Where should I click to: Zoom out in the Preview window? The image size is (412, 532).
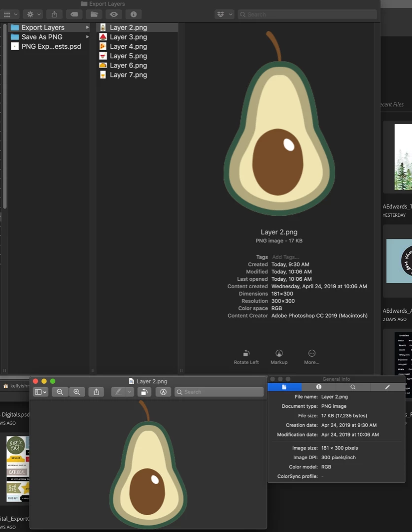coord(60,392)
